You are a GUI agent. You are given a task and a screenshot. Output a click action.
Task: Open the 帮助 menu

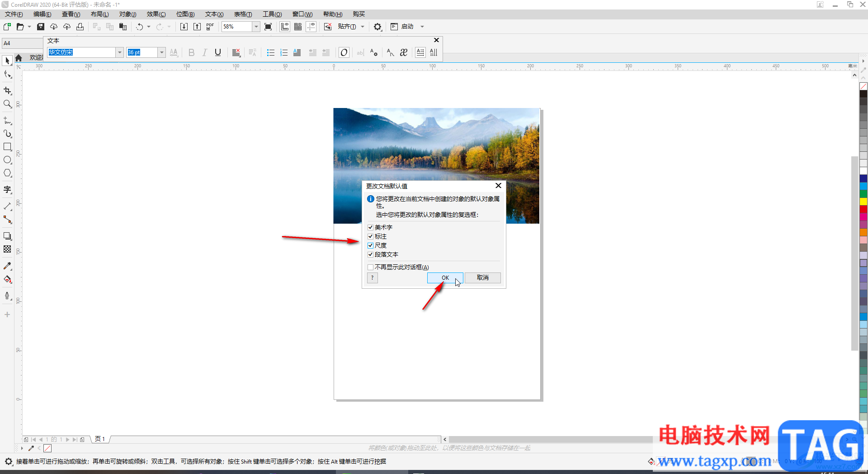(x=333, y=14)
